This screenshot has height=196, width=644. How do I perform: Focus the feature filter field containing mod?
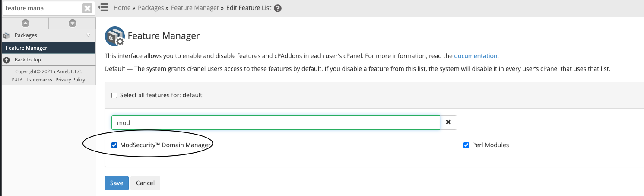276,122
